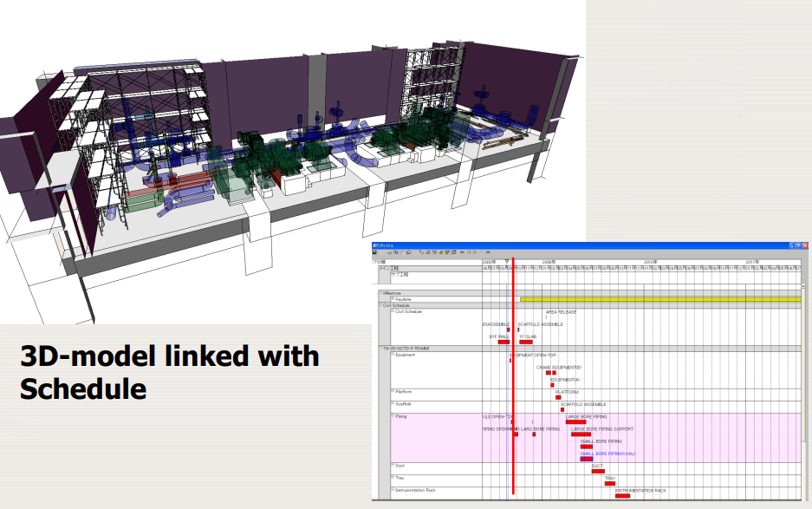This screenshot has width=812, height=509.
Task: Collapse the TA-25 room group
Action: (x=380, y=349)
